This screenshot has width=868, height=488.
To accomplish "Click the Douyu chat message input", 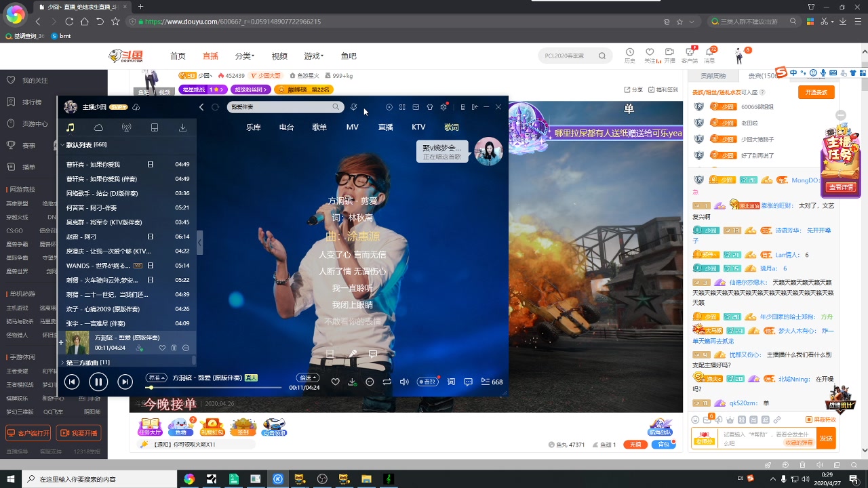I will tap(766, 439).
